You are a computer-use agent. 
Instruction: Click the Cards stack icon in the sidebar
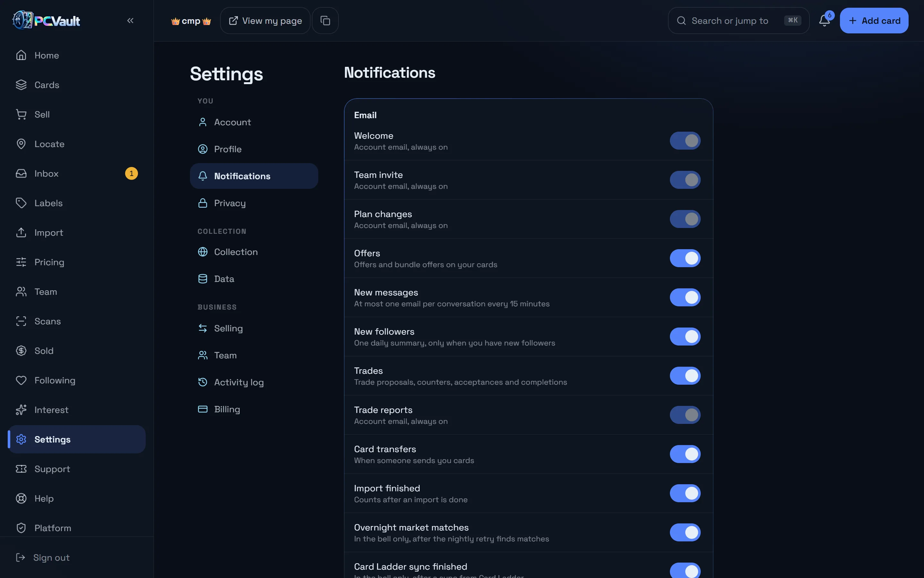pos(21,85)
